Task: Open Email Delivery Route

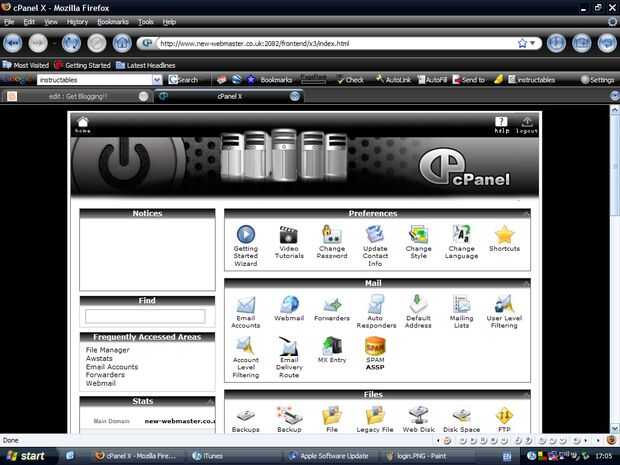Action: coord(289,346)
